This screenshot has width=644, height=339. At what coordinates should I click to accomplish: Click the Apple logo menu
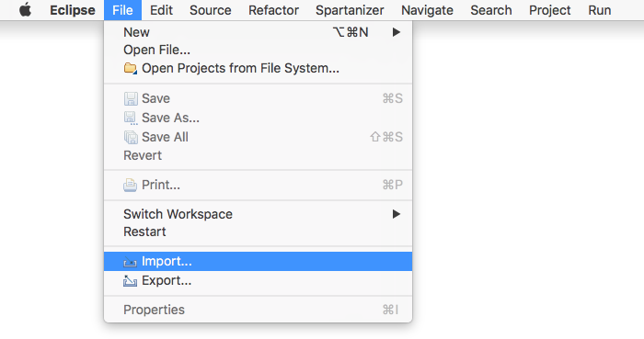[x=25, y=10]
